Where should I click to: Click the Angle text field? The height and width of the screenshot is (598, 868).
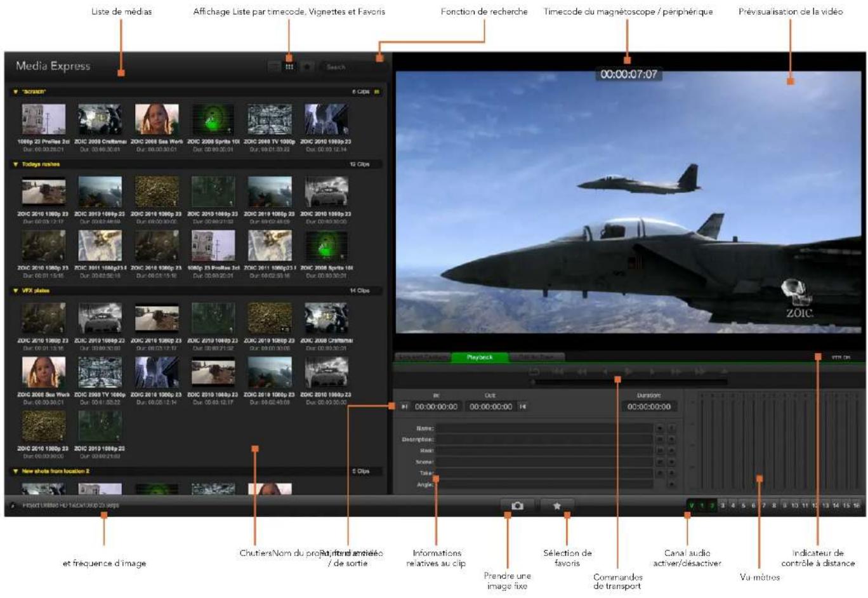(544, 484)
